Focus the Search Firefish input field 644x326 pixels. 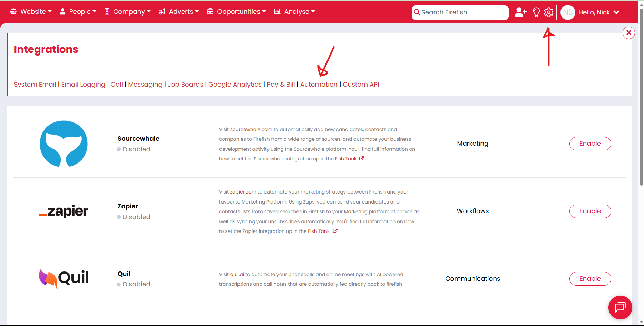point(460,12)
